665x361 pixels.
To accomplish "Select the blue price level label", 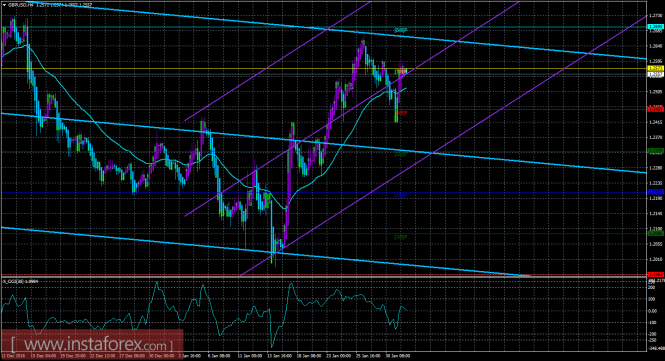I will click(x=656, y=192).
